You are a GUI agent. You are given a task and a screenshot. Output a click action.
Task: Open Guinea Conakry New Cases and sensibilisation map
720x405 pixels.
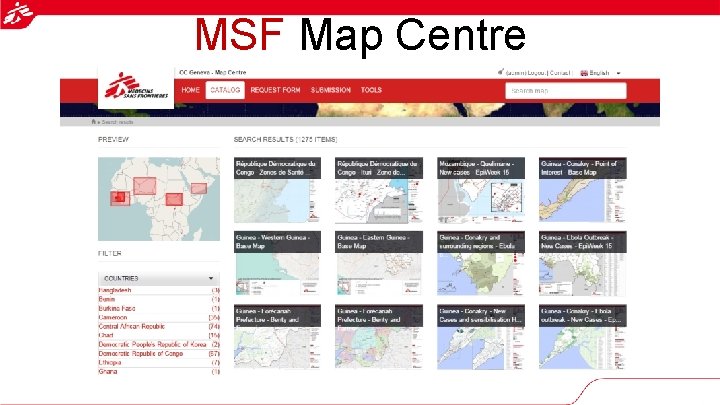[x=481, y=337]
